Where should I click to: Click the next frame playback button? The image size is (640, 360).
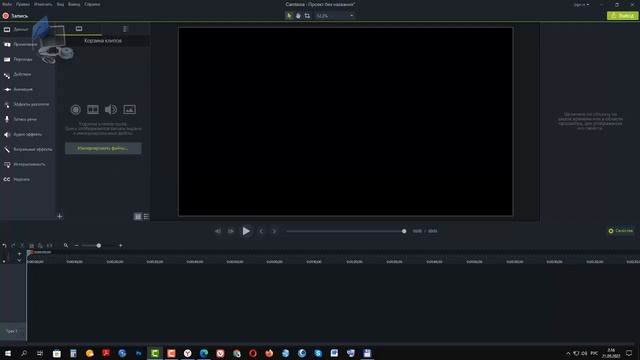231,231
